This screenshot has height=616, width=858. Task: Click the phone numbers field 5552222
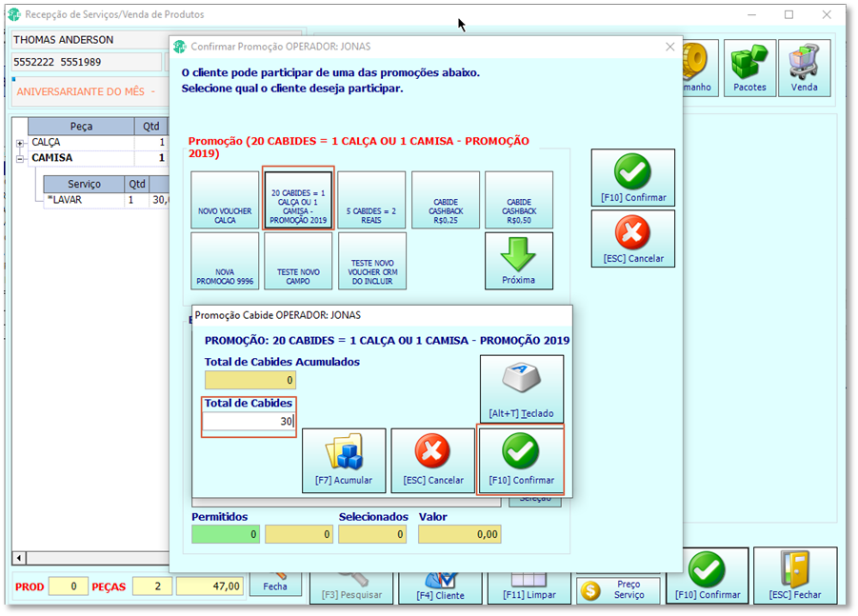(87, 62)
